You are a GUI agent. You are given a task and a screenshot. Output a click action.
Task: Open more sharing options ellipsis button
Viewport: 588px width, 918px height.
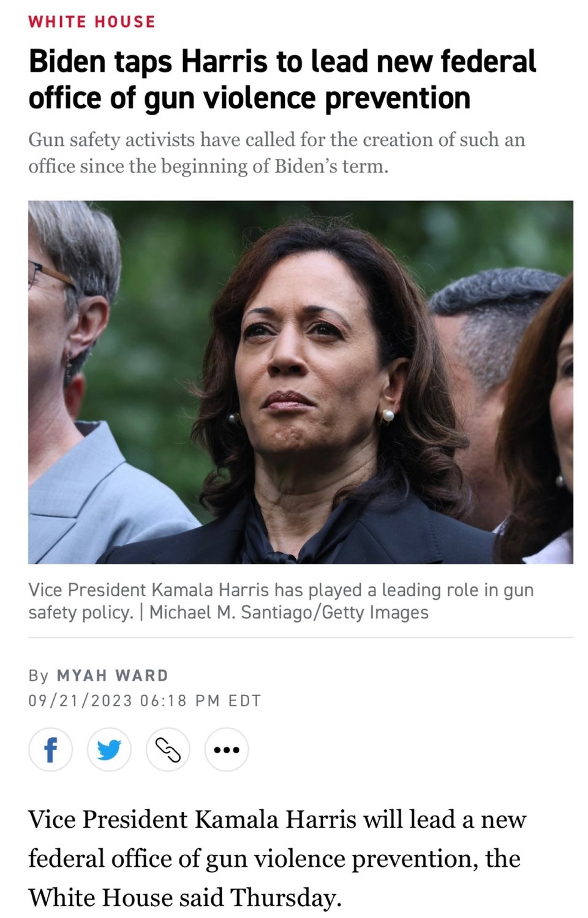tap(227, 749)
